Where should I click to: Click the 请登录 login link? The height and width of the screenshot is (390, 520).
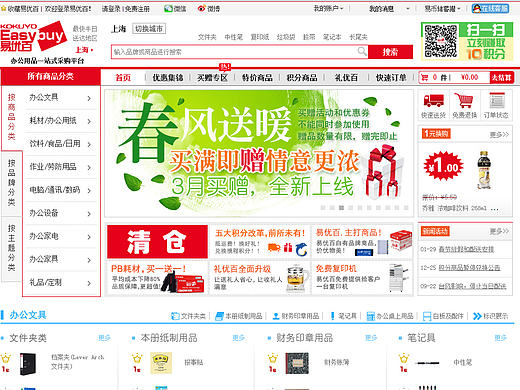[111, 9]
